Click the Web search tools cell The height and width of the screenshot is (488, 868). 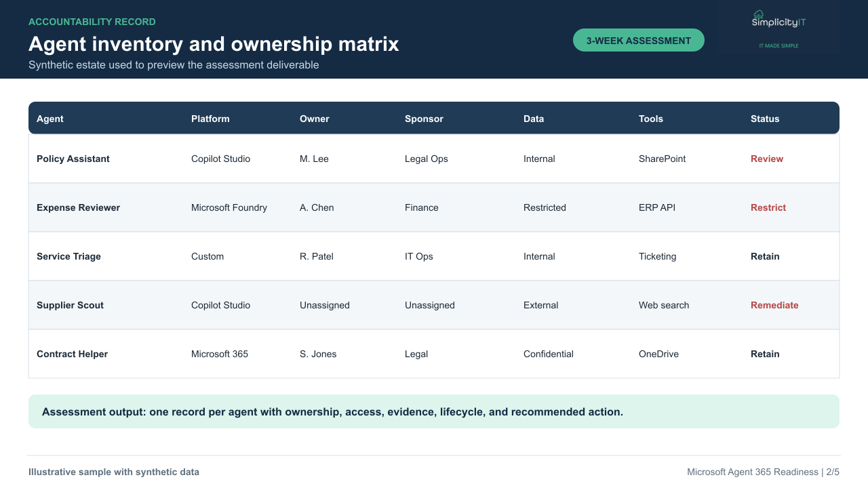pyautogui.click(x=664, y=305)
